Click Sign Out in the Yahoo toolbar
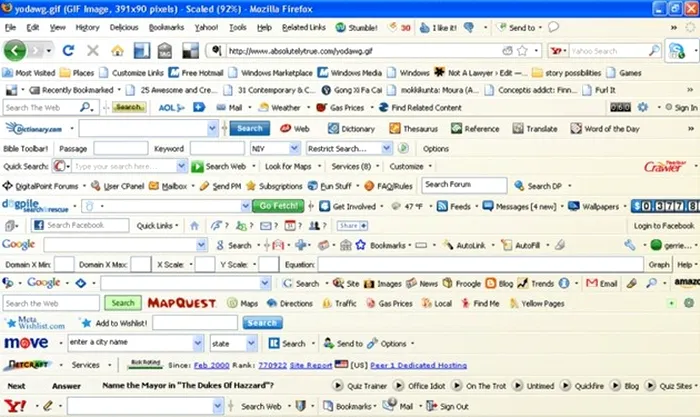 tap(448, 406)
